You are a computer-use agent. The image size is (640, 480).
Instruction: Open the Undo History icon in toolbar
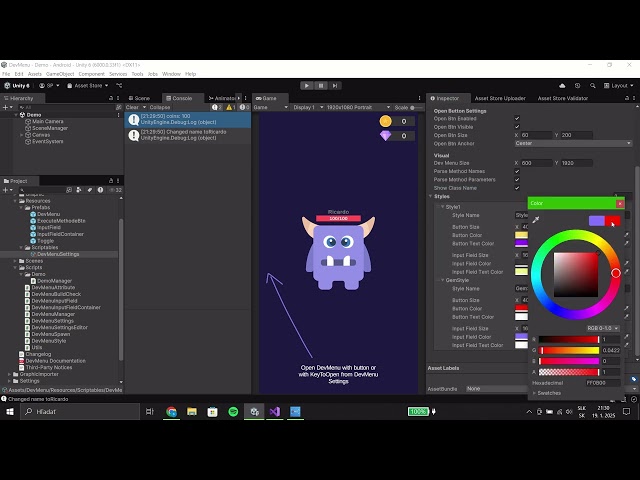pyautogui.click(x=577, y=86)
